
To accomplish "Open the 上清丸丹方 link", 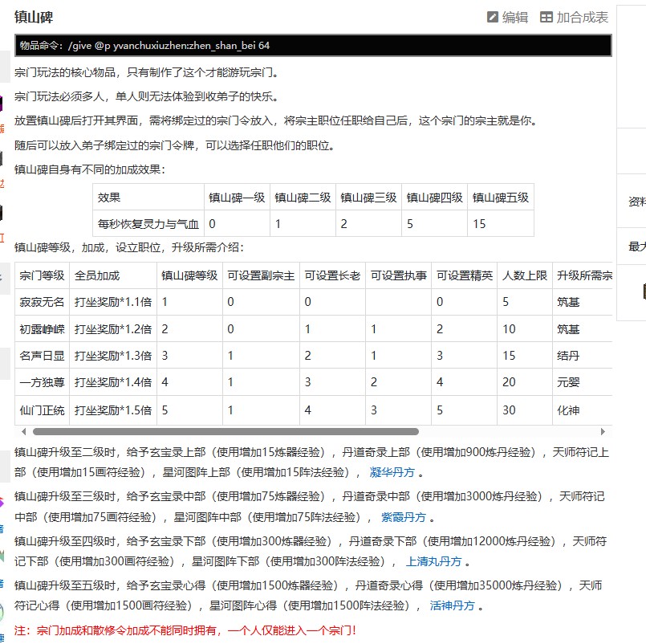I will tap(434, 561).
